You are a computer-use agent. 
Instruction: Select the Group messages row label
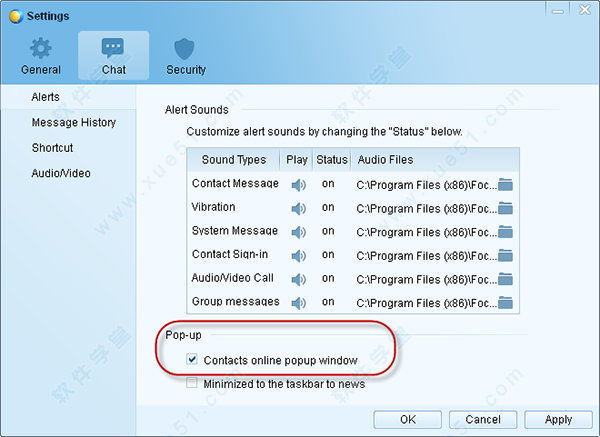point(236,302)
